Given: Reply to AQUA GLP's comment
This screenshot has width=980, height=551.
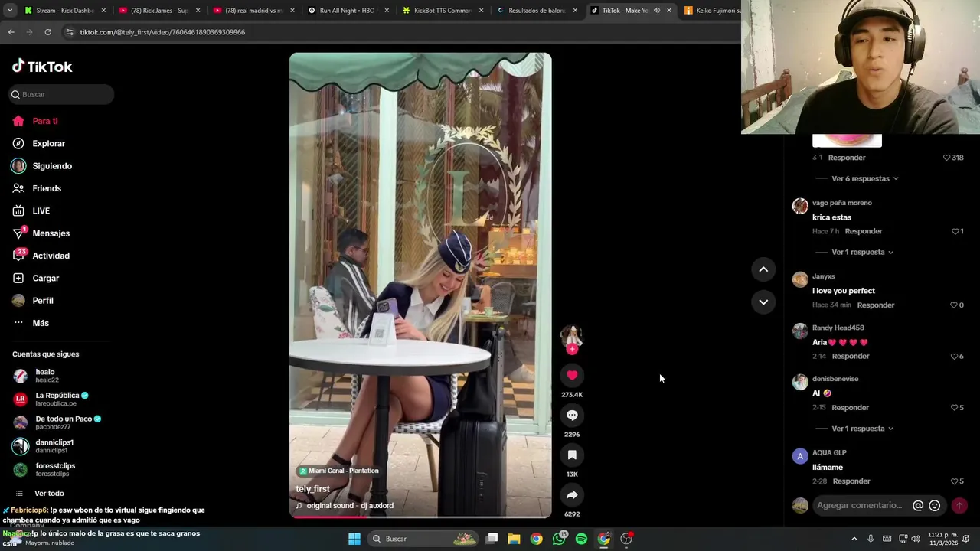Looking at the screenshot, I should pos(851,481).
